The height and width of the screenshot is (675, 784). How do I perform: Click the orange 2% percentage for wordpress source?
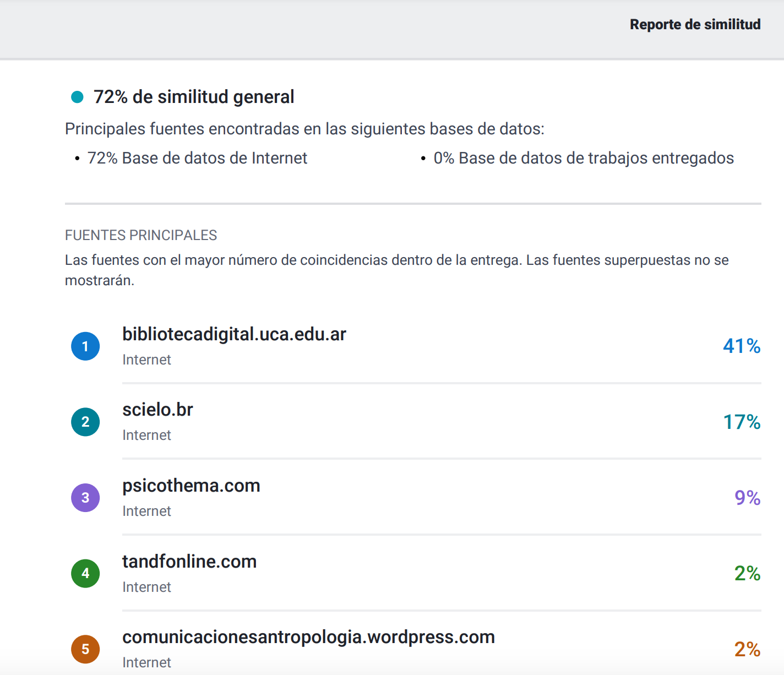click(x=747, y=650)
